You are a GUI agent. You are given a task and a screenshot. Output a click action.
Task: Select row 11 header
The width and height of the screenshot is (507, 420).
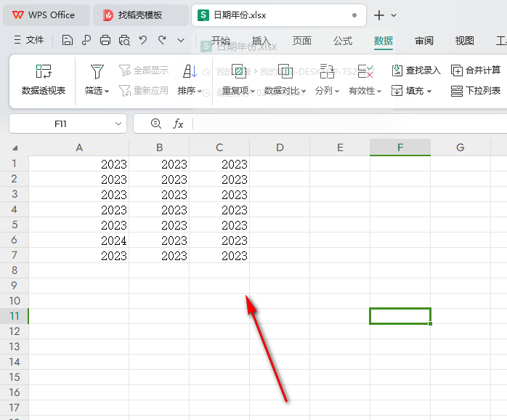tap(15, 316)
